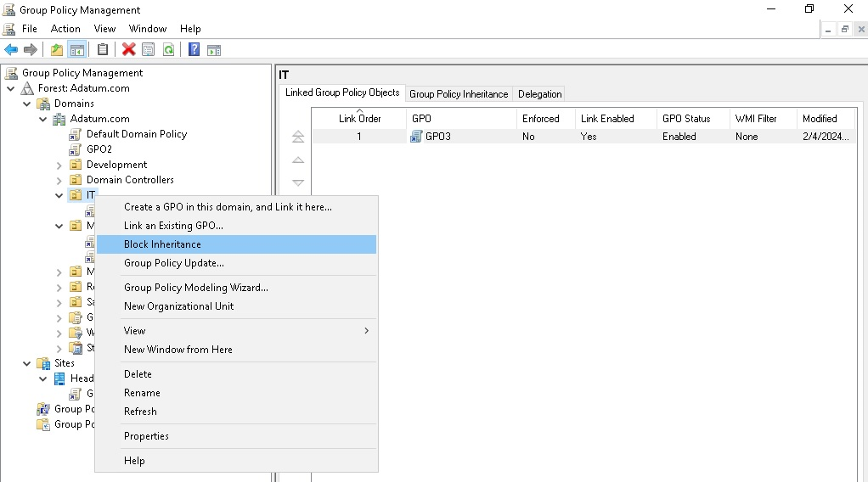Expand the Development OU
Image resolution: width=868 pixels, height=482 pixels.
click(x=59, y=165)
